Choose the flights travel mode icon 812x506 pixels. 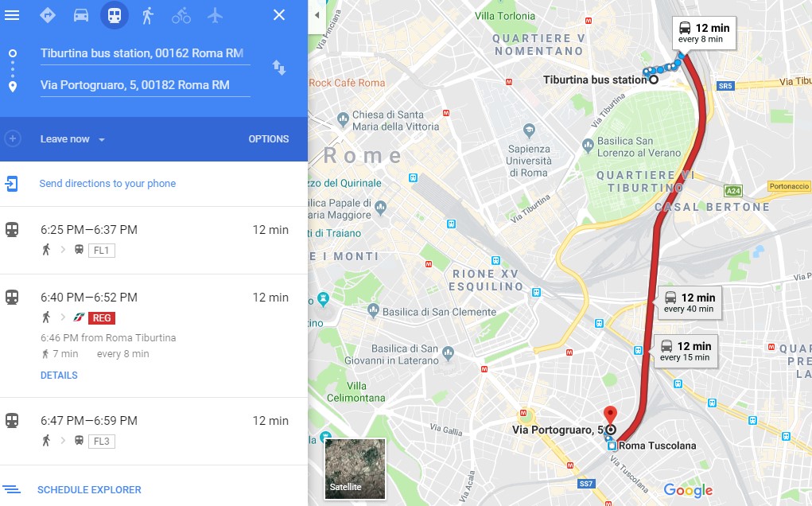tap(215, 15)
